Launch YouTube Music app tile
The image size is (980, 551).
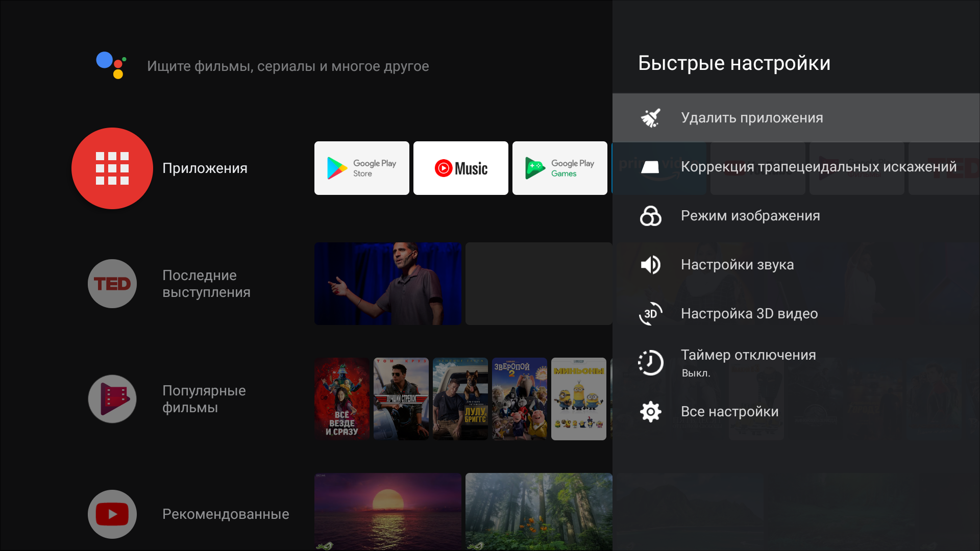(x=460, y=168)
